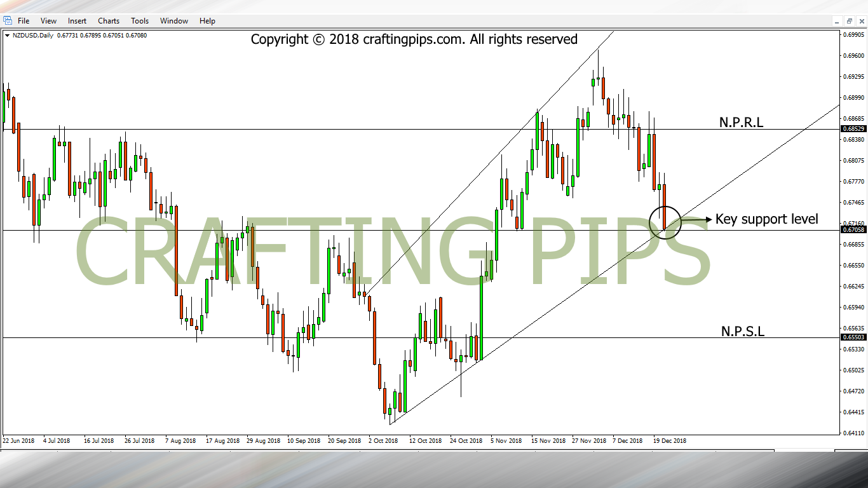Click the 0.65025 price axis value
This screenshot has height=488, width=868.
(x=855, y=370)
